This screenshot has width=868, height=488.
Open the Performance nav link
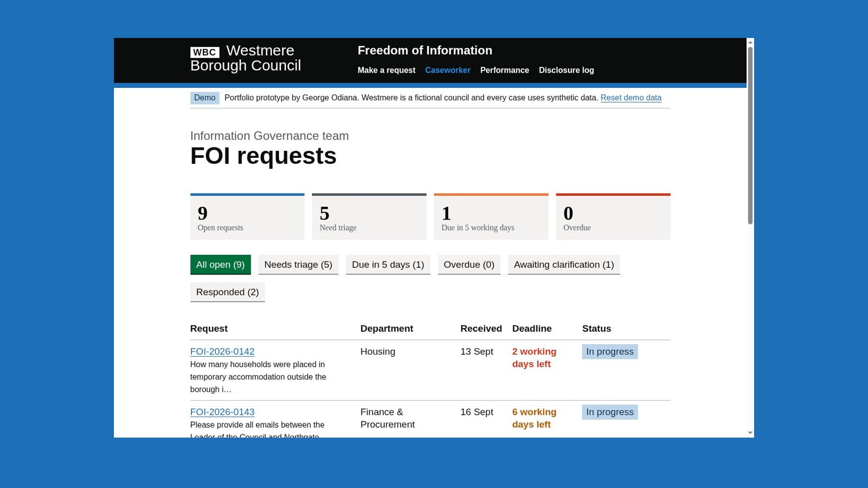505,70
